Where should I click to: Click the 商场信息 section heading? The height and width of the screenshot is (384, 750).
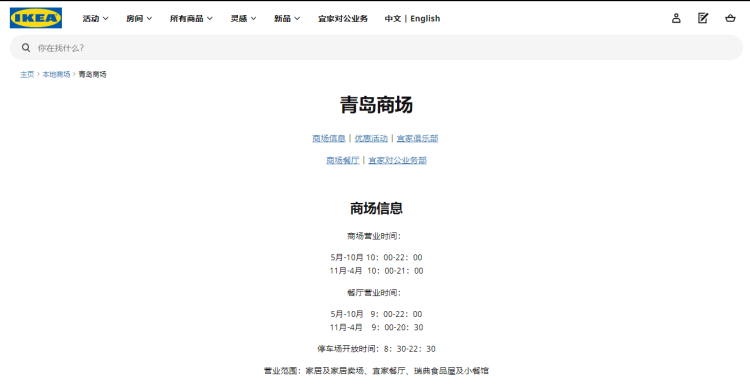click(x=376, y=208)
